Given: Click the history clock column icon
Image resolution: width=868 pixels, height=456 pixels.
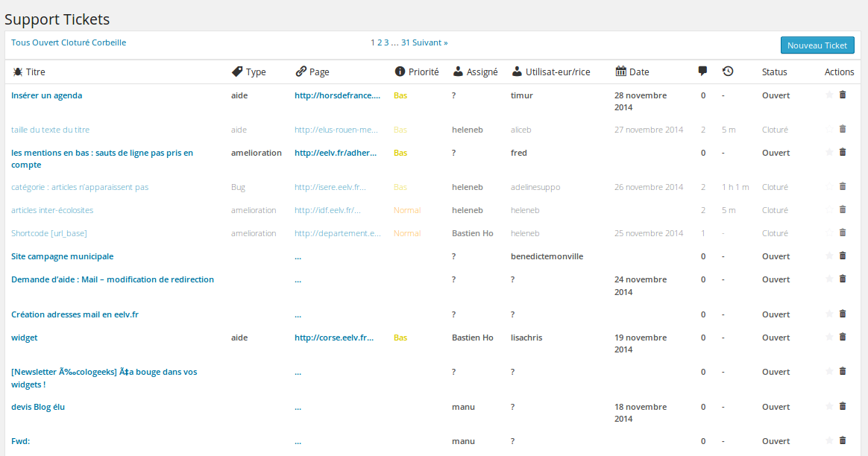Looking at the screenshot, I should pyautogui.click(x=728, y=72).
